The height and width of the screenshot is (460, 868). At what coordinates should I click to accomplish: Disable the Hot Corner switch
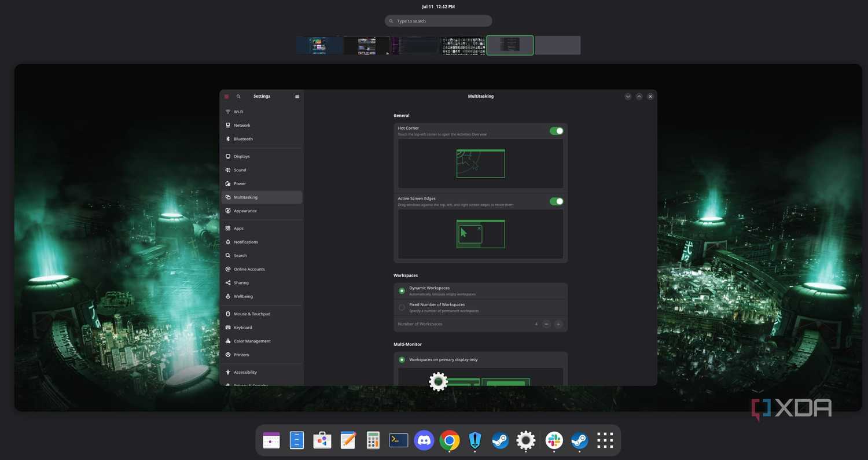click(556, 131)
